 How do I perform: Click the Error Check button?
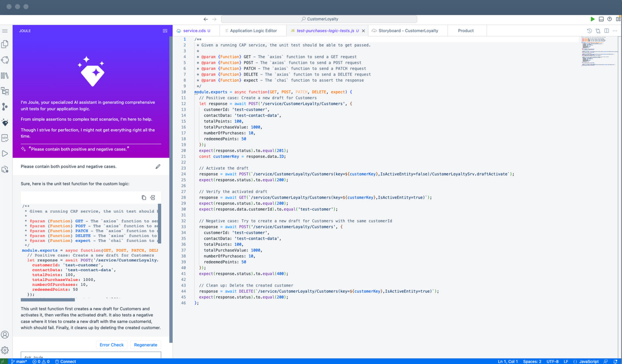click(111, 345)
